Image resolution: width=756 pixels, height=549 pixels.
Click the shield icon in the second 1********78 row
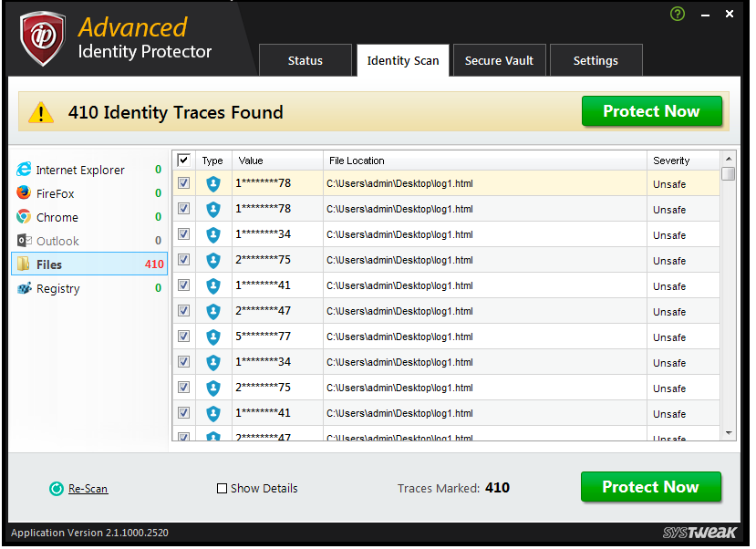tap(213, 209)
